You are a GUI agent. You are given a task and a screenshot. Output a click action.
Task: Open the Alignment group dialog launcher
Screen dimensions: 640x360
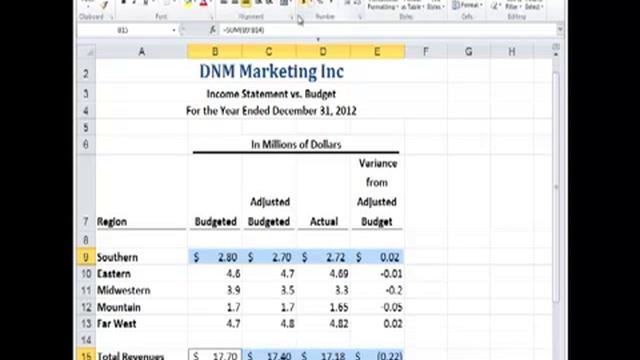click(x=292, y=17)
